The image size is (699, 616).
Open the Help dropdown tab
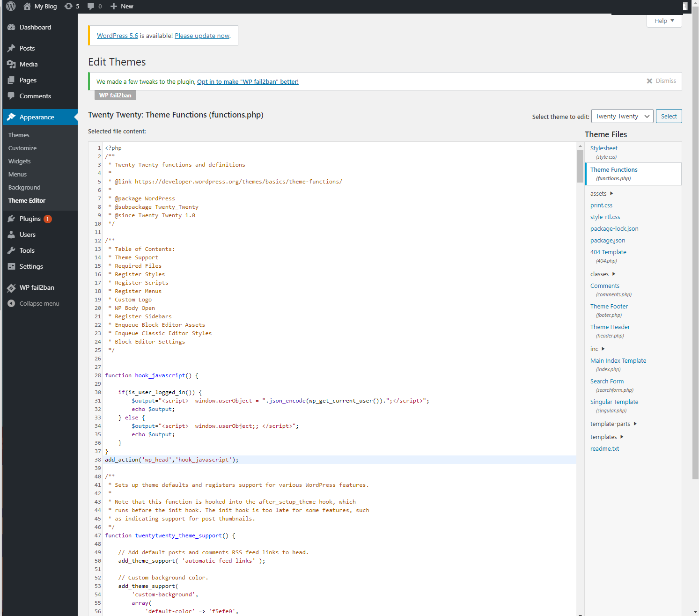[x=664, y=21]
